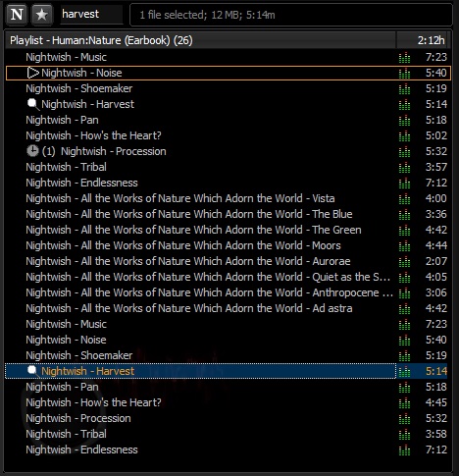Click the 2:12h total duration header
The height and width of the screenshot is (476, 459).
[x=424, y=40]
